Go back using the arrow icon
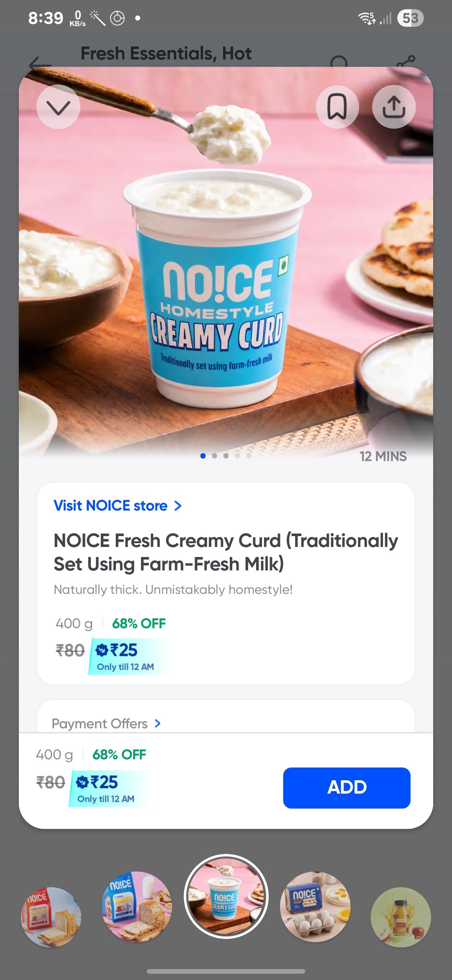 pos(40,64)
